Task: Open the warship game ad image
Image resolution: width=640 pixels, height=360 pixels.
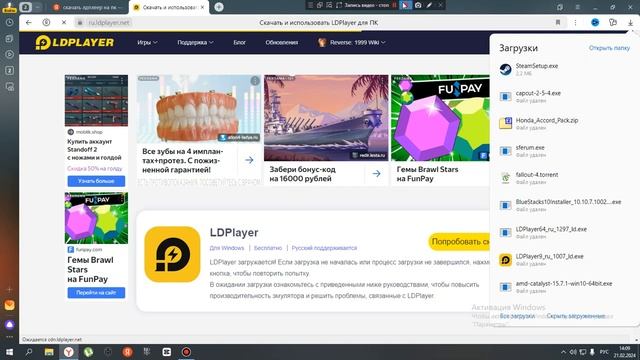Action: coord(326,118)
